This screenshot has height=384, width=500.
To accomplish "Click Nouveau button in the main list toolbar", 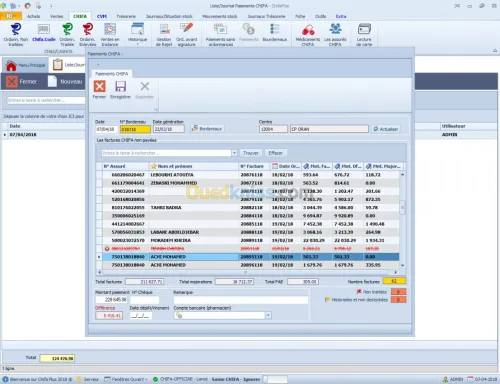I will 65,82.
